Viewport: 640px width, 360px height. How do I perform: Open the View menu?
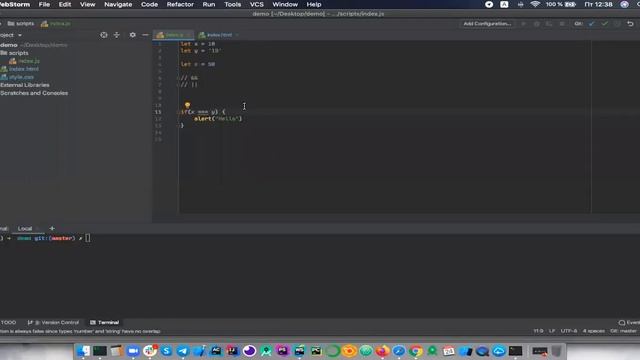click(x=87, y=4)
